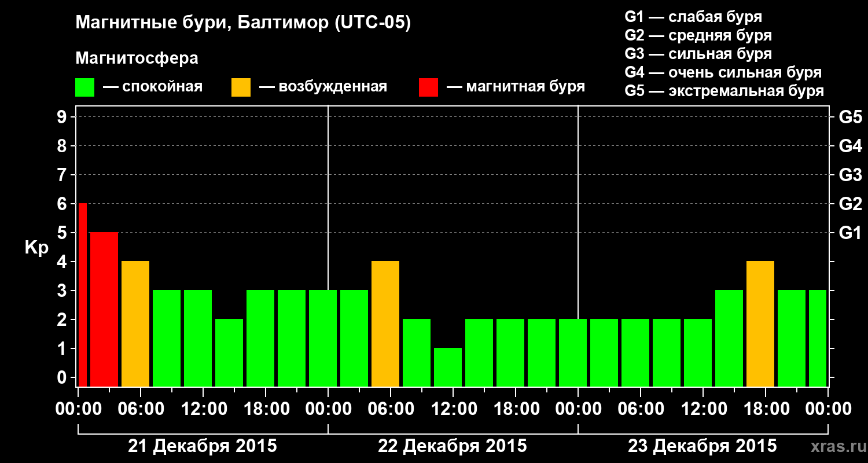Click the 18:00 time label for 23 December
The width and height of the screenshot is (868, 463).
click(x=766, y=409)
